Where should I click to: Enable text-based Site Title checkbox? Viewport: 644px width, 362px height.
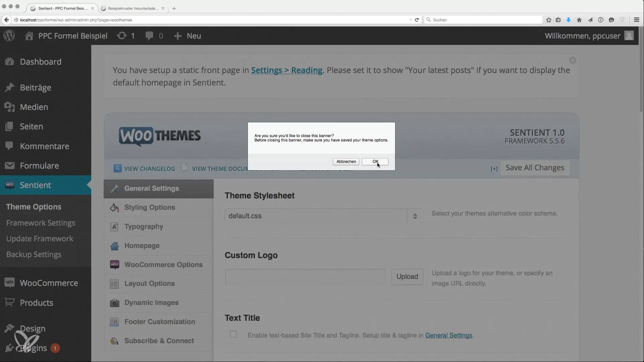point(233,334)
